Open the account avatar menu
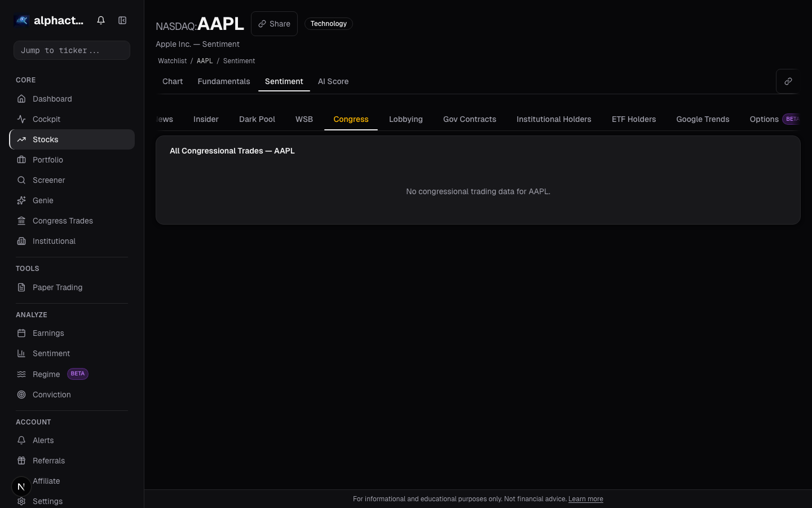 point(21,486)
